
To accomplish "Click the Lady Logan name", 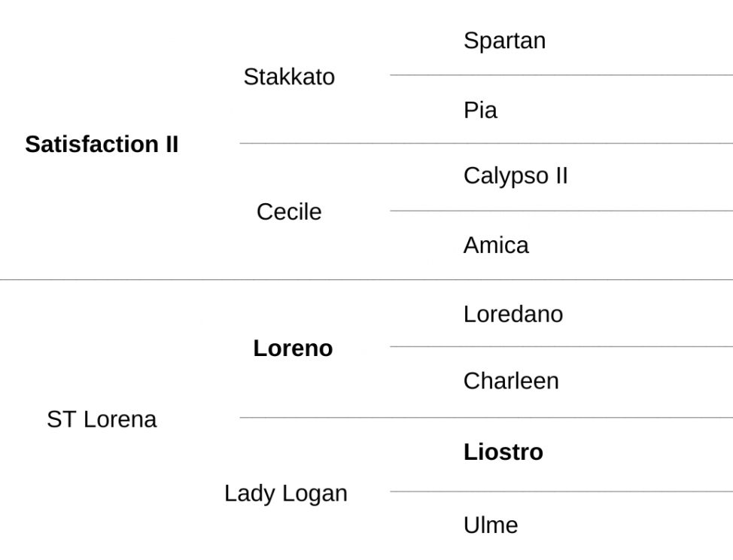I will (286, 494).
